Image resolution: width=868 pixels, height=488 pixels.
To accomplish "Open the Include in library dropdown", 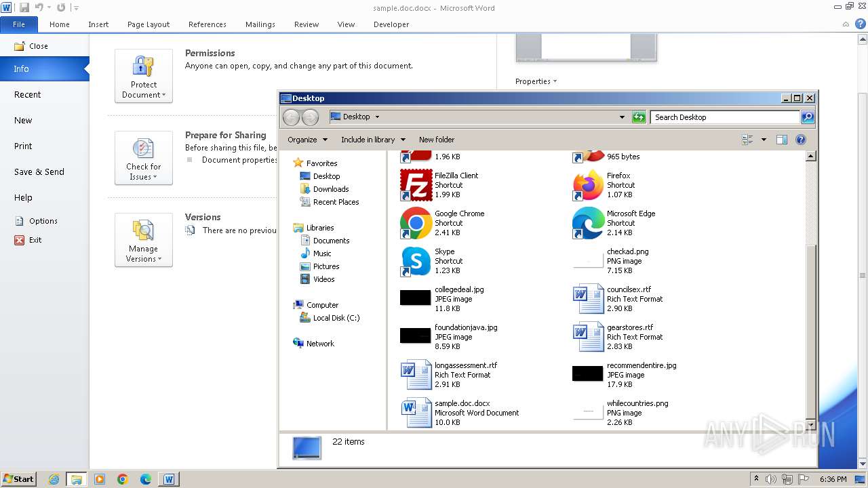I will pyautogui.click(x=373, y=140).
